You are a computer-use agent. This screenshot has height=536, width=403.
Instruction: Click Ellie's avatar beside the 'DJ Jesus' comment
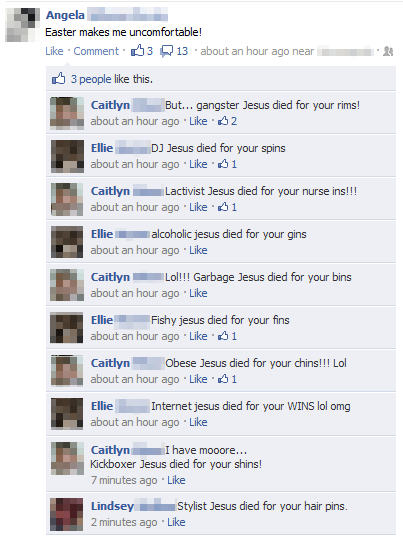[67, 156]
